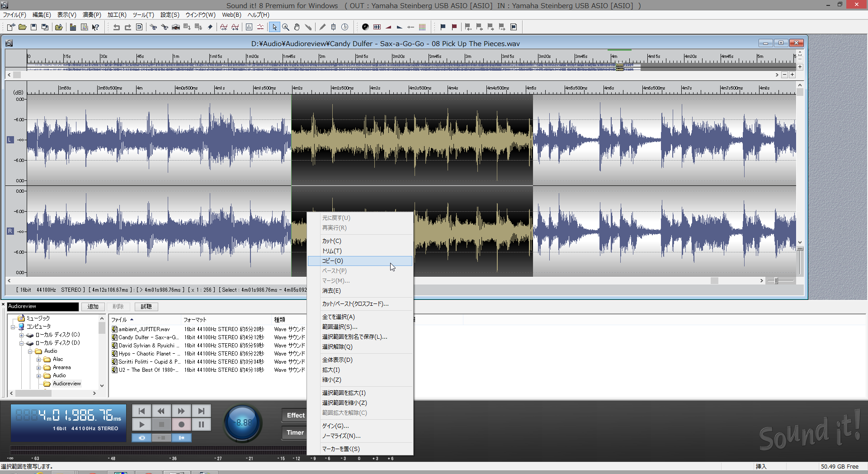
Task: Click the Timer button
Action: click(x=295, y=432)
